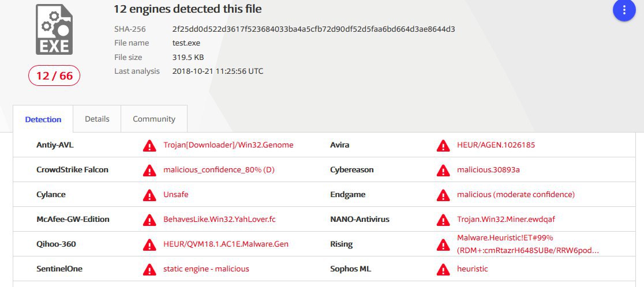The width and height of the screenshot is (644, 287).
Task: Click the SHA-256 hash value
Action: [x=314, y=29]
